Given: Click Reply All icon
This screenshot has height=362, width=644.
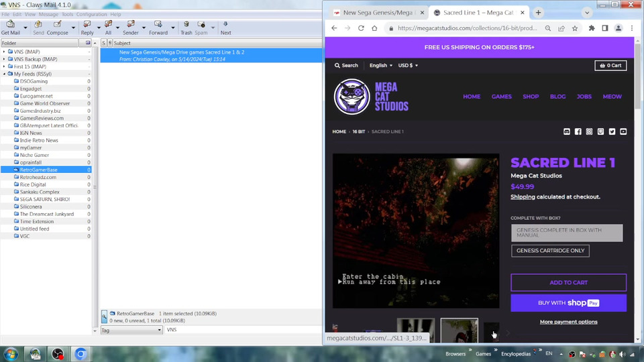Looking at the screenshot, I should (x=108, y=27).
